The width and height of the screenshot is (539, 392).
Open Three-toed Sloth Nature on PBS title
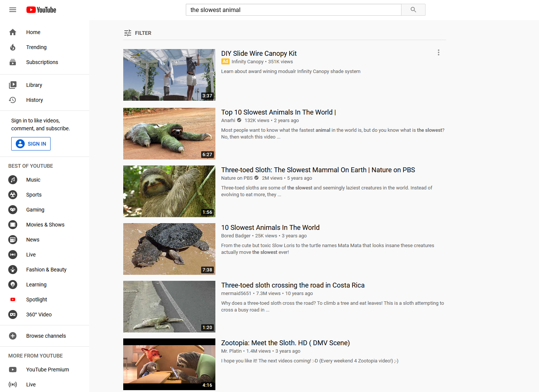(318, 170)
